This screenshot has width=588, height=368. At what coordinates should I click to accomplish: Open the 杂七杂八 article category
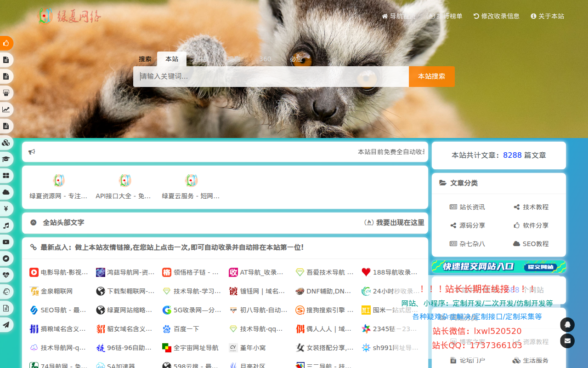coord(467,244)
